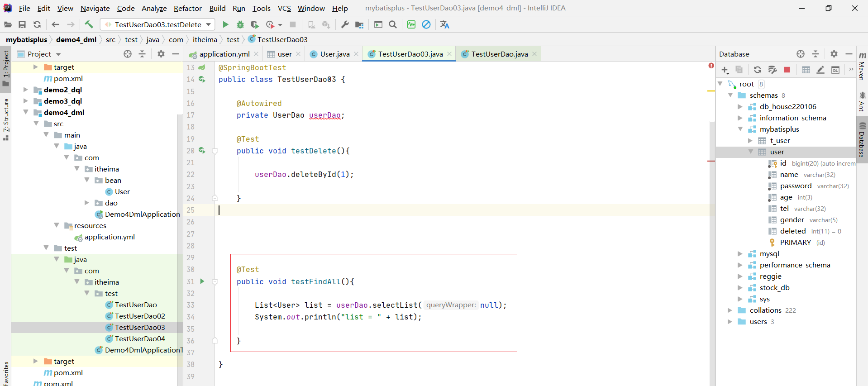Select the deleted column in user table
This screenshot has width=868, height=386.
(x=793, y=231)
